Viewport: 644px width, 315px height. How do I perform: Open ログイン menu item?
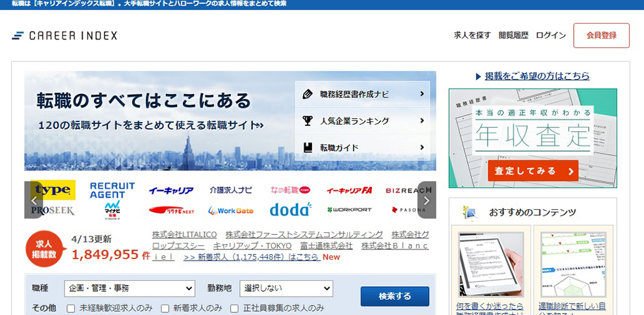(x=551, y=35)
